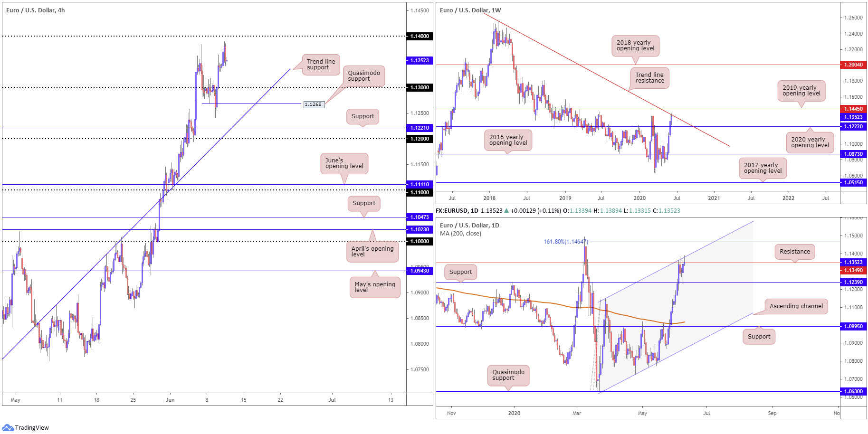Select the 1.09430 price tag on 4h axis

(x=420, y=271)
